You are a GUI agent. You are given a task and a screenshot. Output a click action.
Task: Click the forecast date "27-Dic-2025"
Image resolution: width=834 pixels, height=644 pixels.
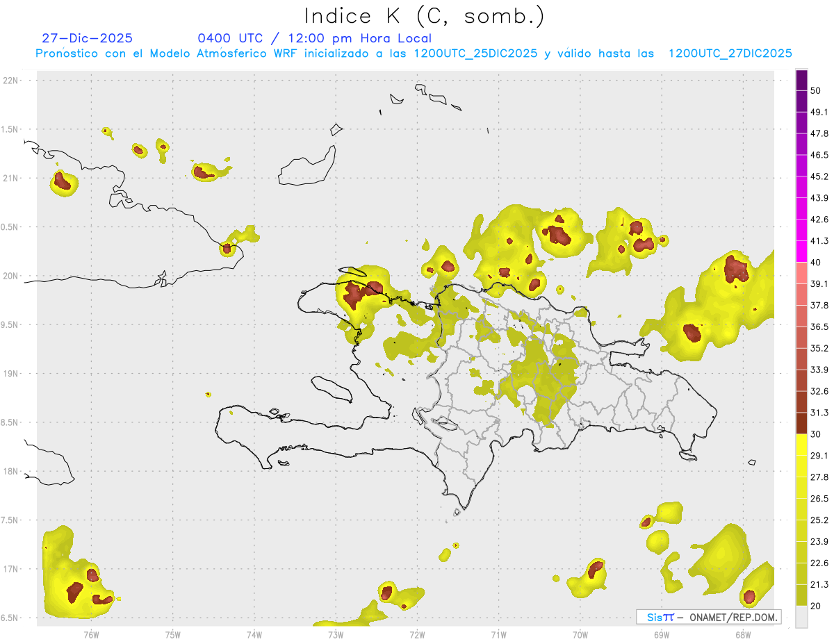(x=87, y=38)
